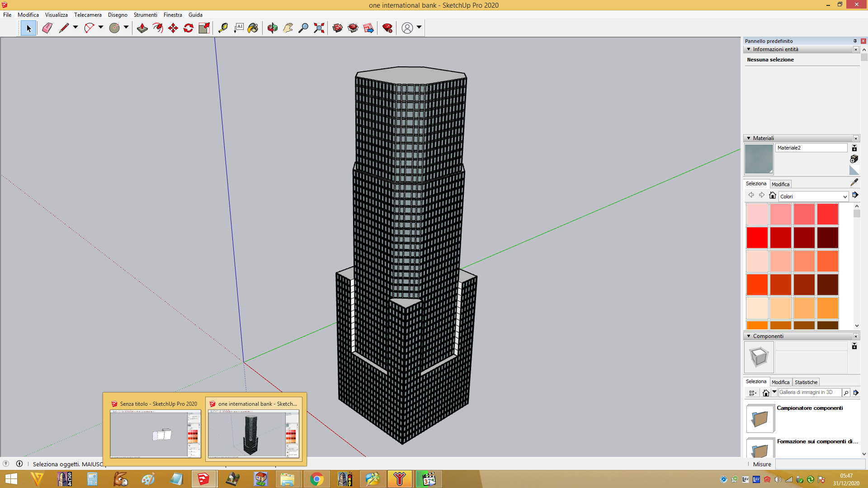Image resolution: width=868 pixels, height=488 pixels.
Task: Open the Guida menu
Action: (195, 15)
